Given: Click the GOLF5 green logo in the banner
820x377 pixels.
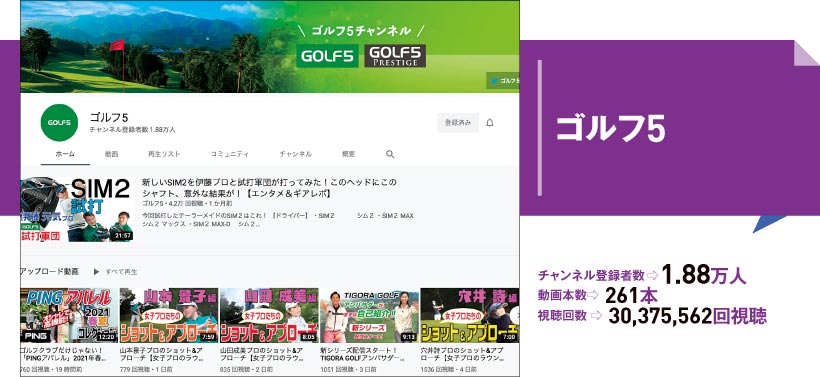Looking at the screenshot, I should (327, 56).
